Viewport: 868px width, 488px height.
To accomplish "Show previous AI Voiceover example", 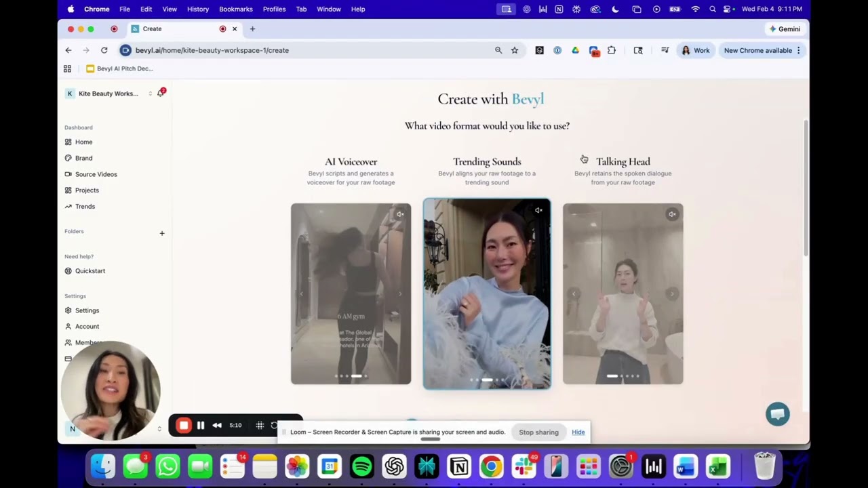I will pos(302,293).
